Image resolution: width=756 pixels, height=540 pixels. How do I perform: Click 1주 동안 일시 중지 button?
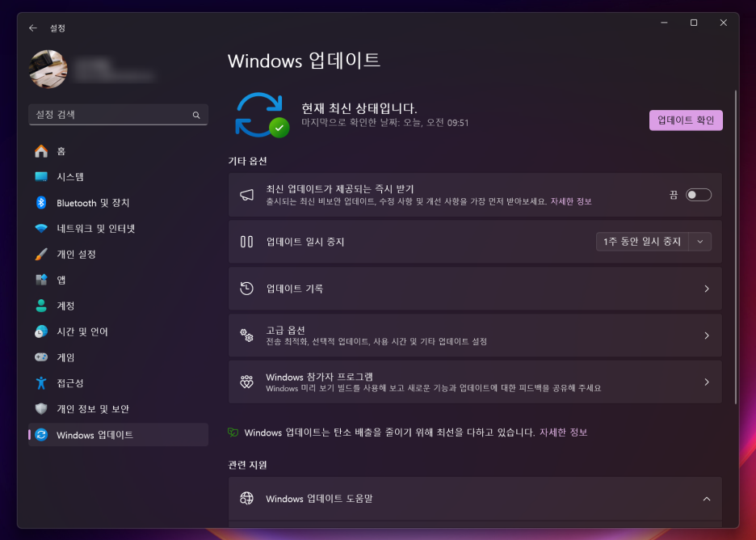(x=642, y=242)
